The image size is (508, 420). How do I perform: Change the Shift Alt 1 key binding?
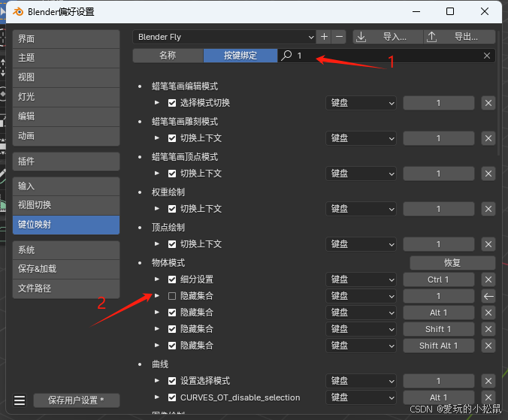(439, 346)
